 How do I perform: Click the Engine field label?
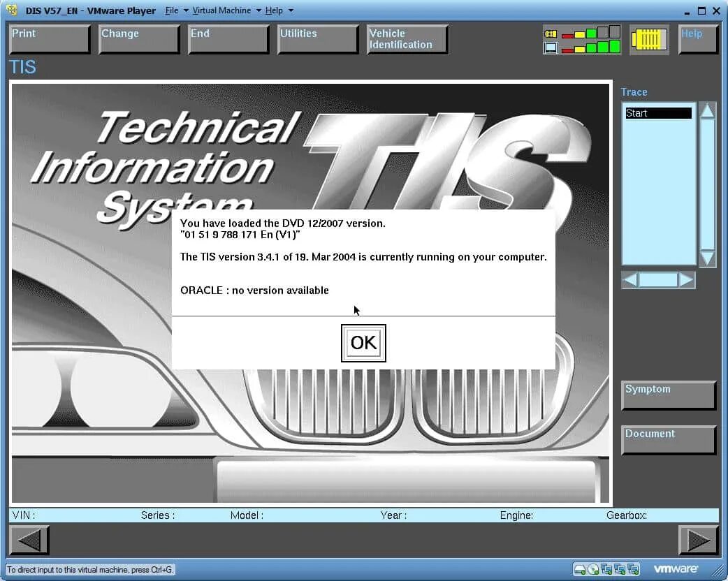(517, 515)
